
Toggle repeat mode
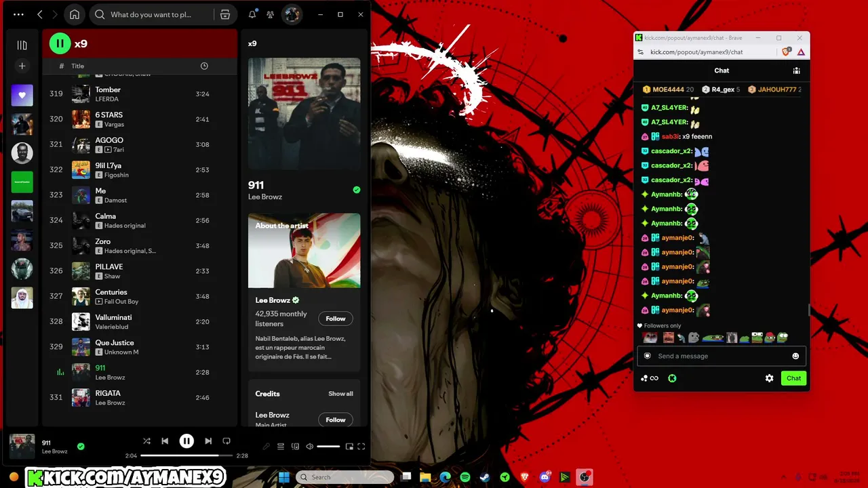226,441
